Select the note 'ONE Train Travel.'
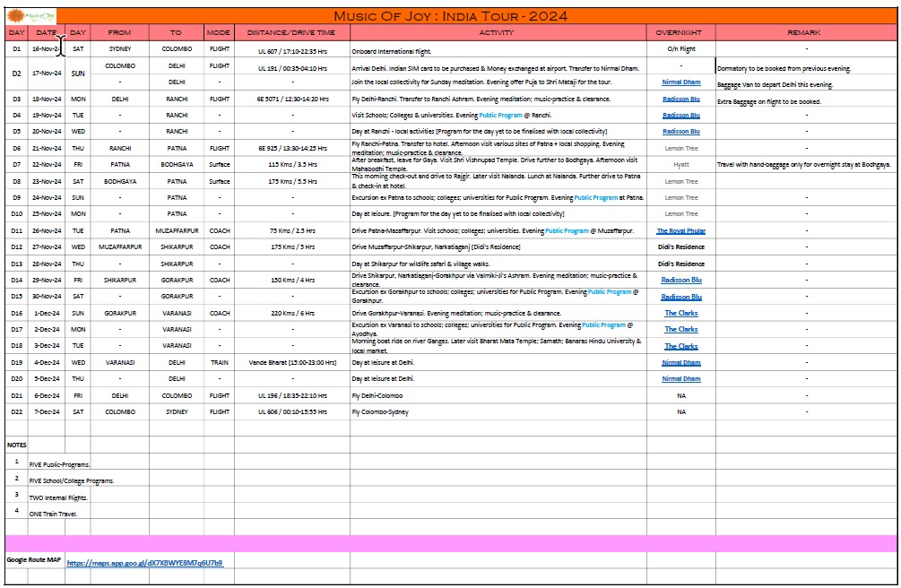Screen dimensions: 901x588 (53, 514)
